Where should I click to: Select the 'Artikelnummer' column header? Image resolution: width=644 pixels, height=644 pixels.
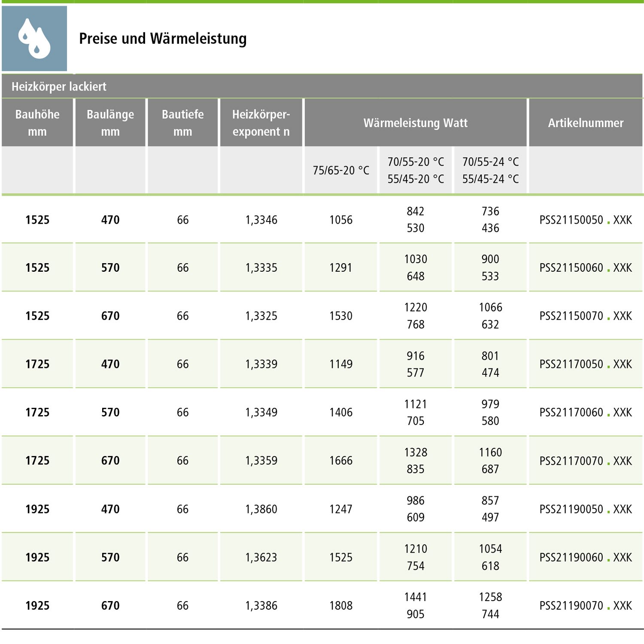click(x=586, y=123)
